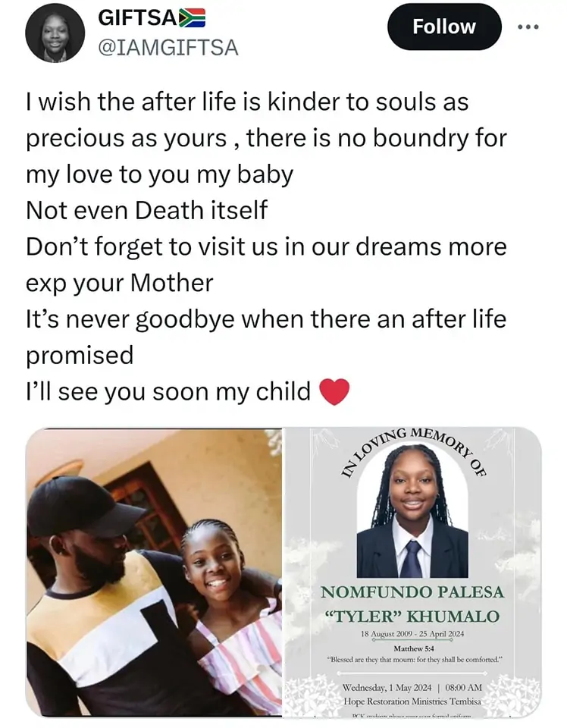The image size is (567, 728).
Task: Open GIFTSA's profile picture avatar
Action: [x=55, y=33]
